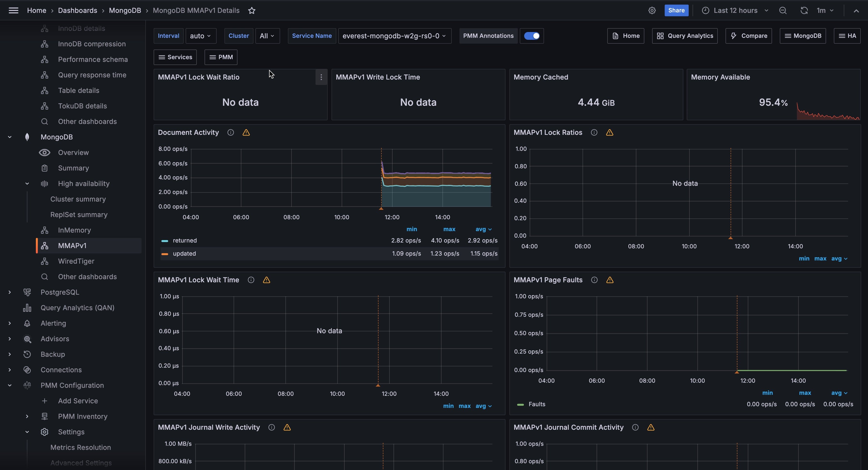This screenshot has width=868, height=470.
Task: Open MMAPv1 Lock Wait Ratio panel menu
Action: (321, 77)
